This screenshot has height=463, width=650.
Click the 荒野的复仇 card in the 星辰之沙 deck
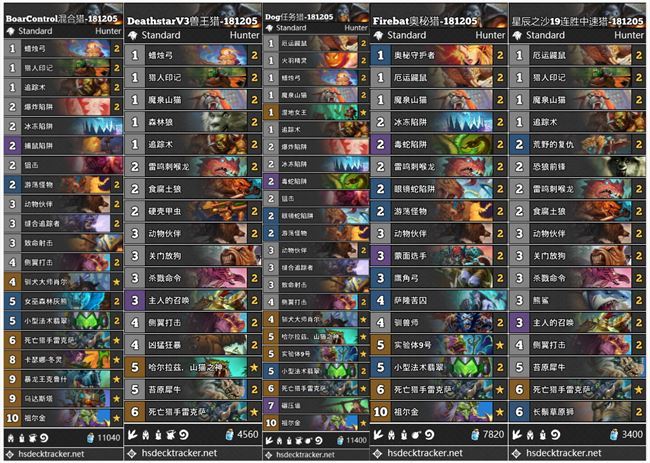577,144
